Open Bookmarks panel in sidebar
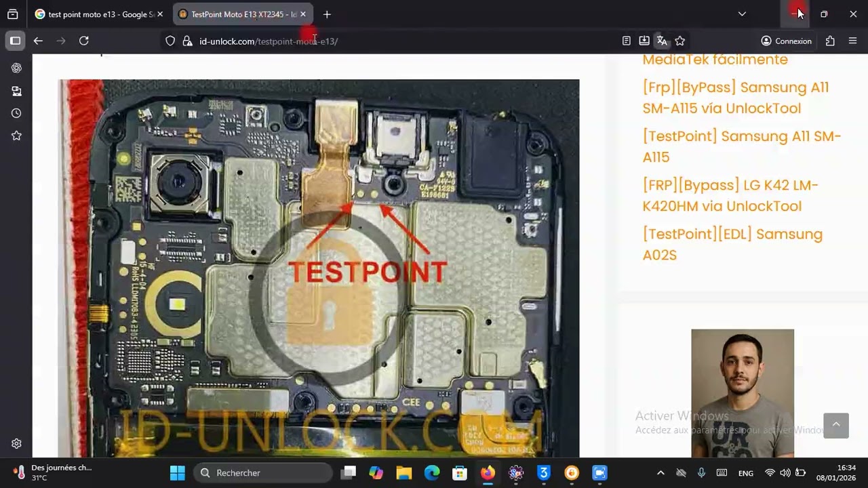 point(16,136)
